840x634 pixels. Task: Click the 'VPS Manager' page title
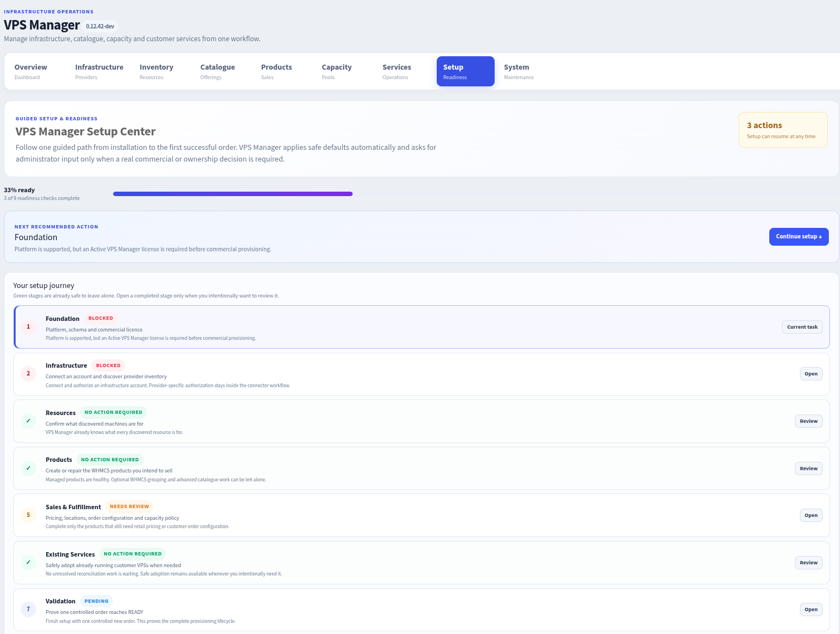[42, 25]
